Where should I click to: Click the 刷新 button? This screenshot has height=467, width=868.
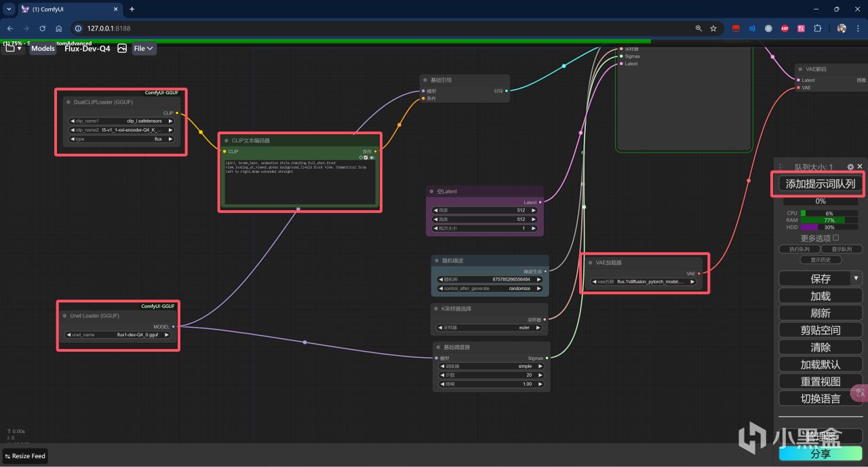point(820,312)
